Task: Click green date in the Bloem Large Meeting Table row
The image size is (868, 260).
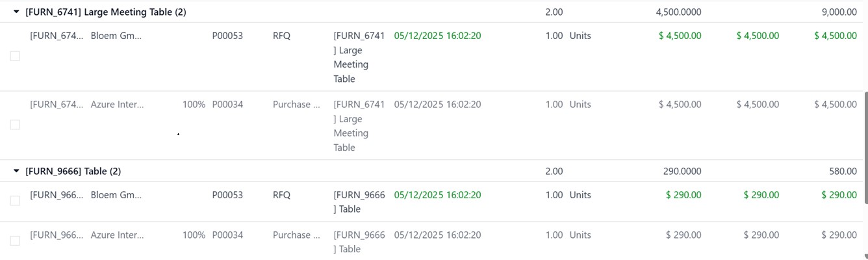Action: 437,36
